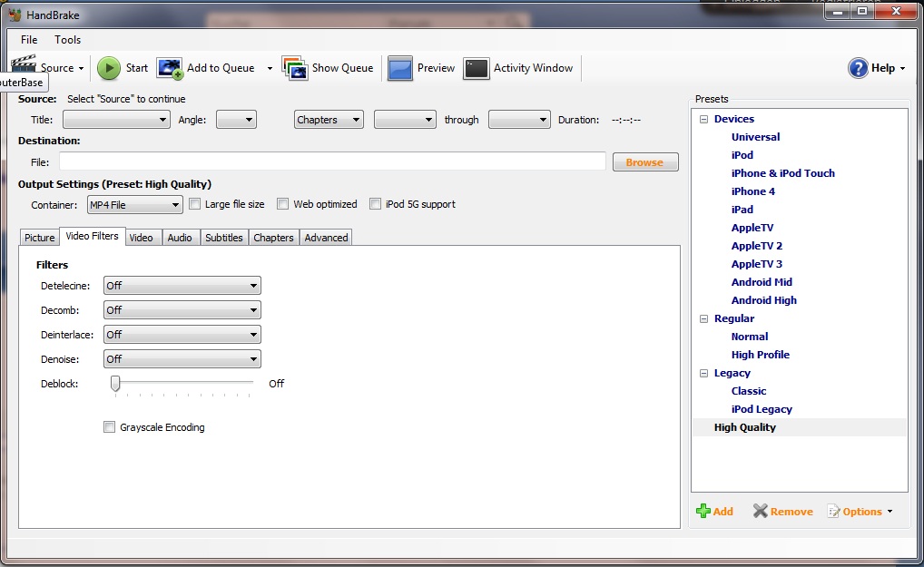Select the iPod preset
The width and height of the screenshot is (924, 567).
tap(742, 155)
